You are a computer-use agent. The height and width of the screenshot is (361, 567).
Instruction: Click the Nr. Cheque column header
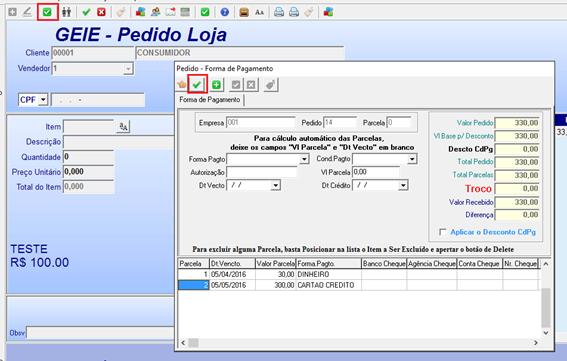click(520, 263)
